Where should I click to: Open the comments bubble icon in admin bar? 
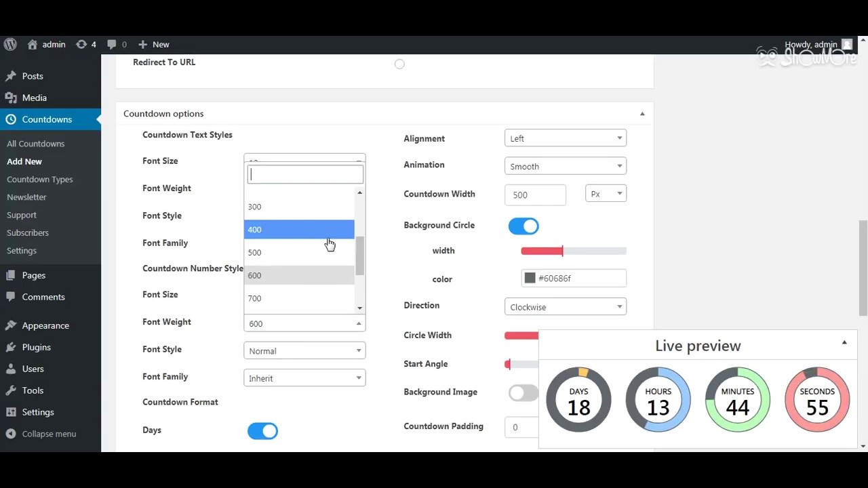click(x=112, y=45)
